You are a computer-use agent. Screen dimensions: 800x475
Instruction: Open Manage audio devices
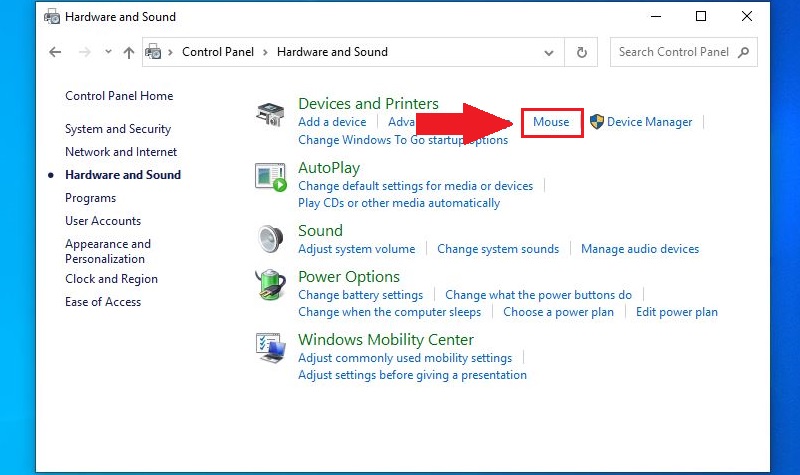(640, 249)
